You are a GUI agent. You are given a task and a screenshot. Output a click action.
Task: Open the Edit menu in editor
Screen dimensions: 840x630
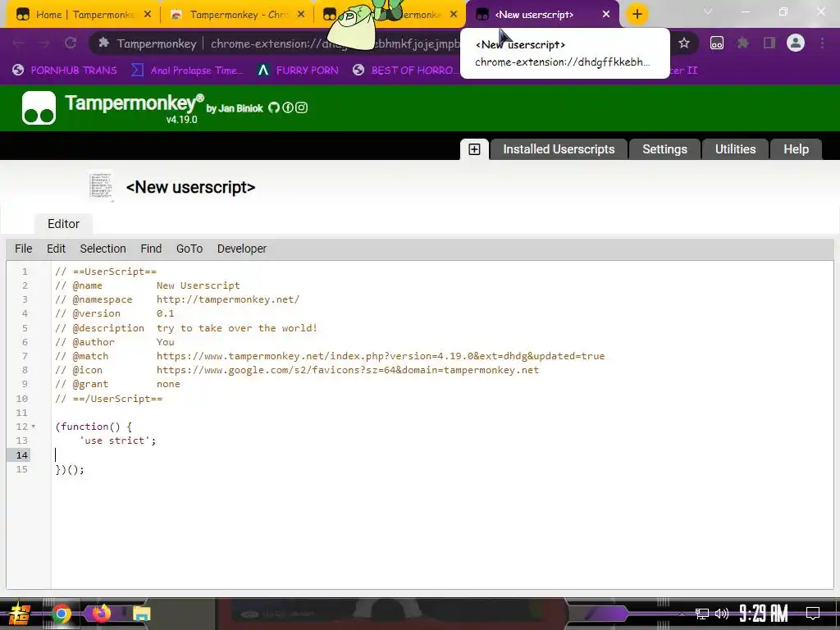(56, 249)
